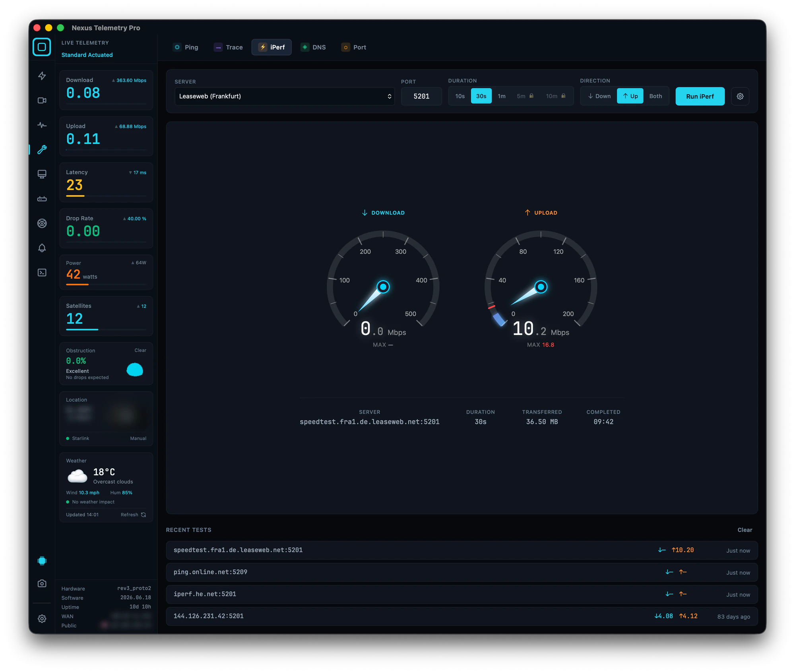Open the router device sidebar icon
Screen dimensions: 795x672
pyautogui.click(x=42, y=199)
